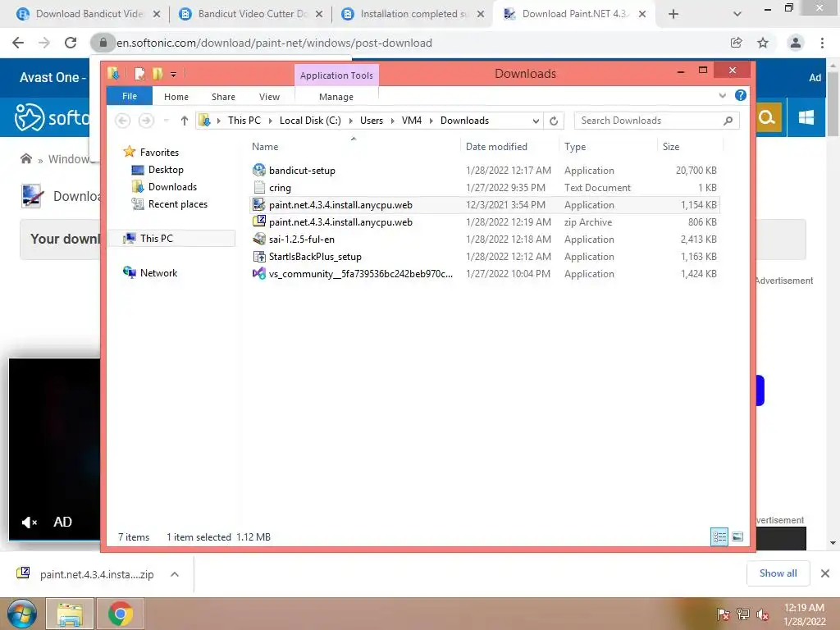Select the cring text document
840x630 pixels.
[x=280, y=188]
